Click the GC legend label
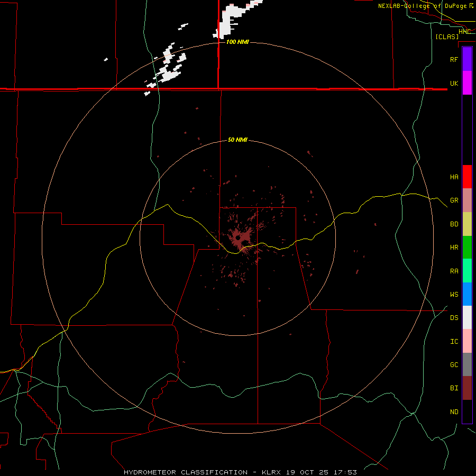This screenshot has width=476, height=476. (x=454, y=365)
